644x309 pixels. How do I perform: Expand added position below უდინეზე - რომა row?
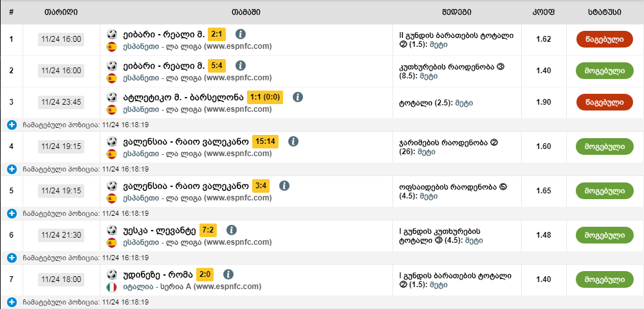[x=12, y=302]
